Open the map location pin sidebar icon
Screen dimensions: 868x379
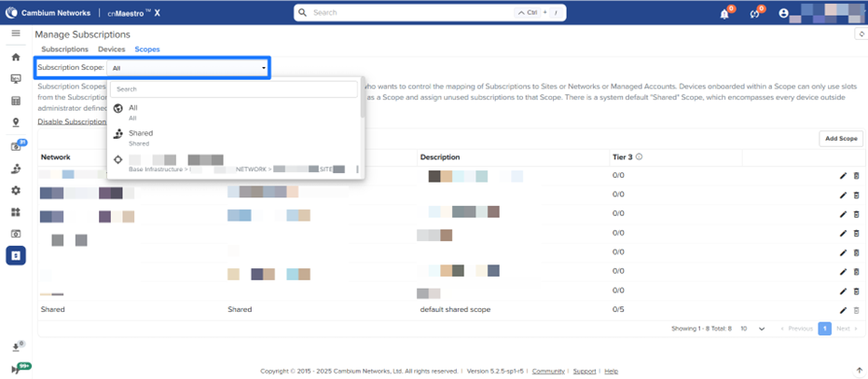coord(15,122)
